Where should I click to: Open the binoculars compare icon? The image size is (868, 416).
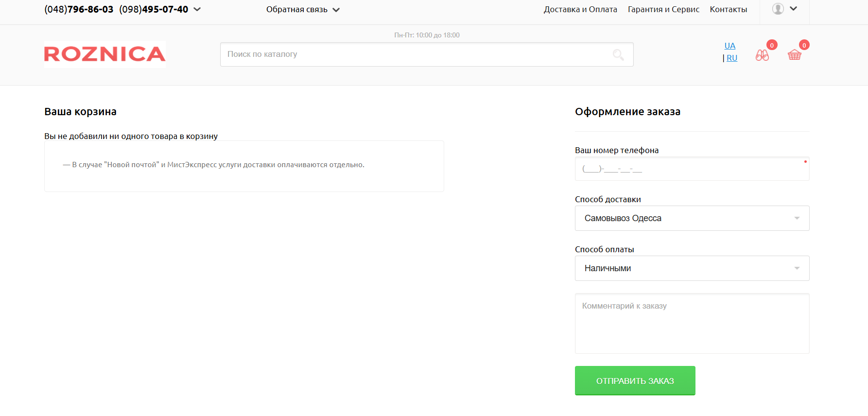(x=762, y=55)
